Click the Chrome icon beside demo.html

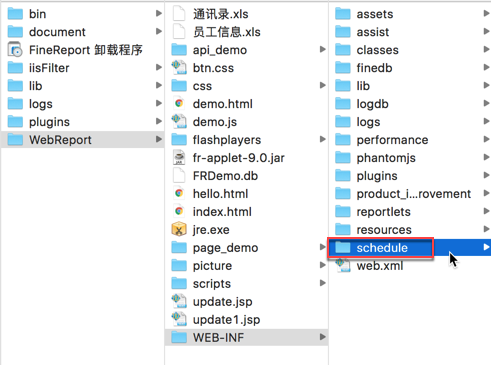pyautogui.click(x=179, y=104)
